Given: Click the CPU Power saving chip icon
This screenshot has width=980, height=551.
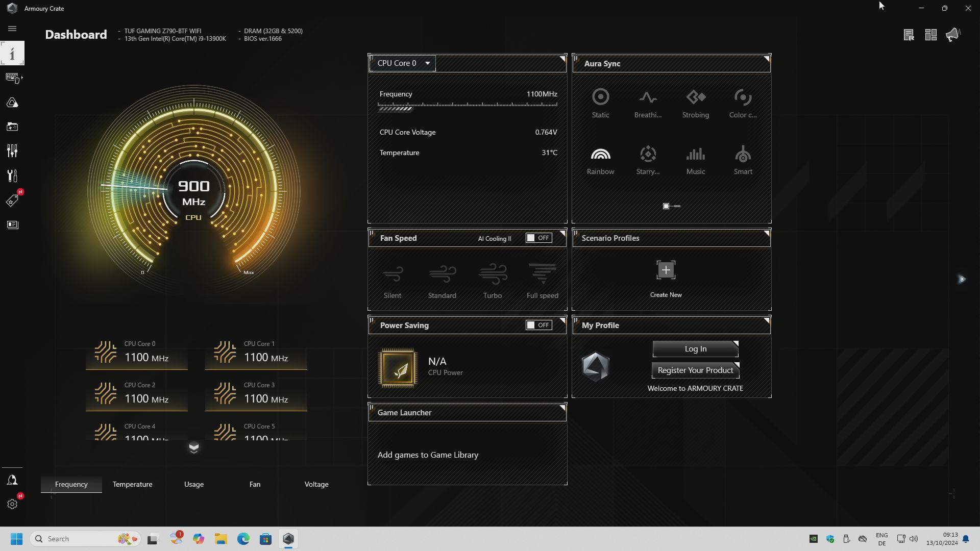Looking at the screenshot, I should pyautogui.click(x=398, y=368).
